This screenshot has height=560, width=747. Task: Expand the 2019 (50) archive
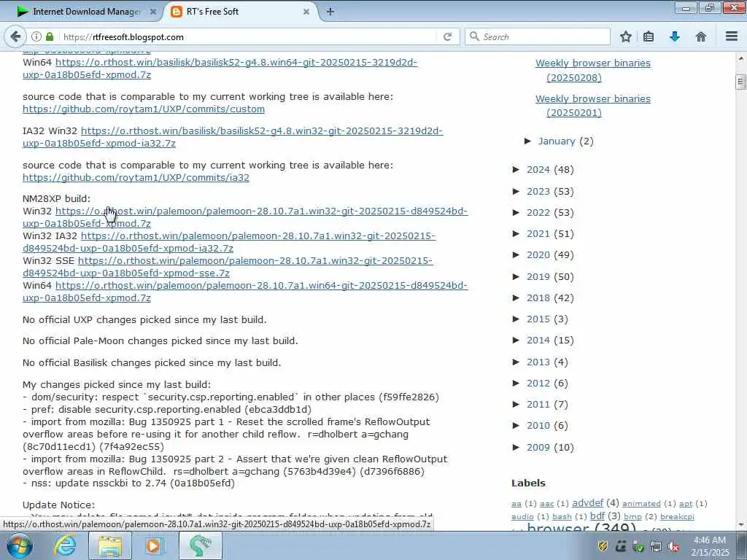coord(516,276)
